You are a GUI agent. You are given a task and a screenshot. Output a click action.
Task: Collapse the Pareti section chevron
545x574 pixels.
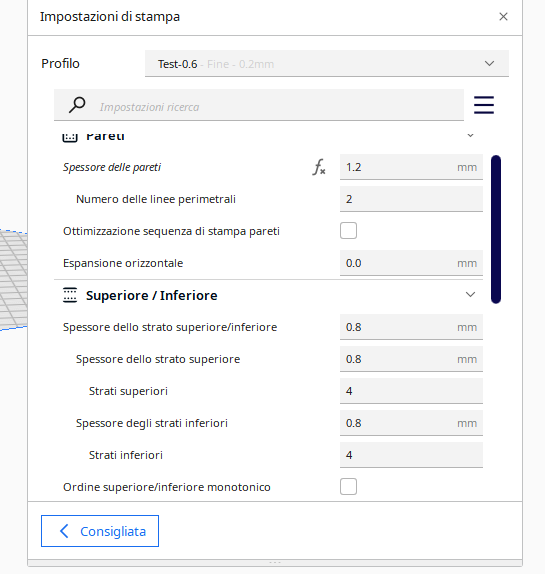(470, 135)
